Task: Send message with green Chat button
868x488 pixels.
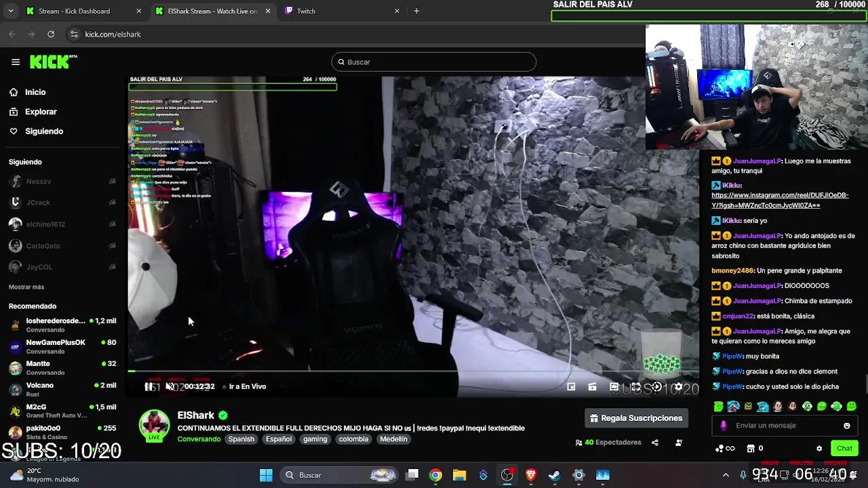Action: point(844,449)
